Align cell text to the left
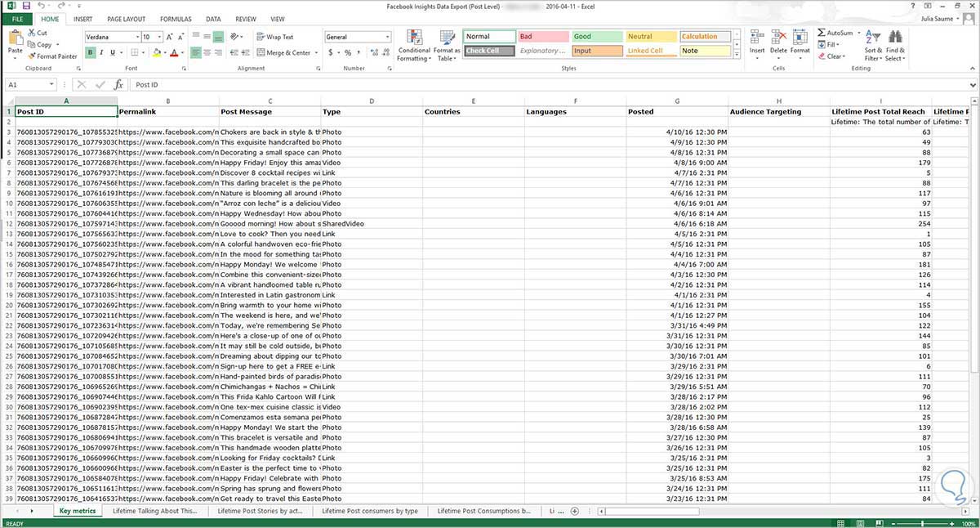Screen dimensions: 980x528 tap(197, 52)
